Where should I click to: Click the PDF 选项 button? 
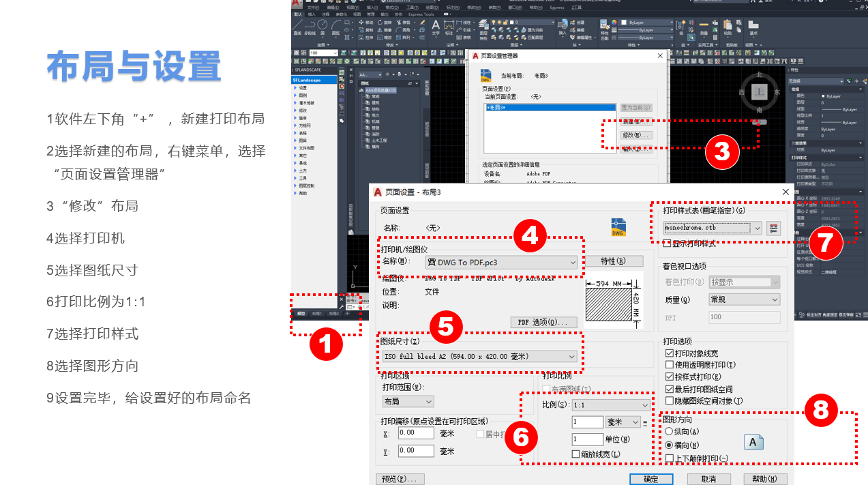point(543,322)
